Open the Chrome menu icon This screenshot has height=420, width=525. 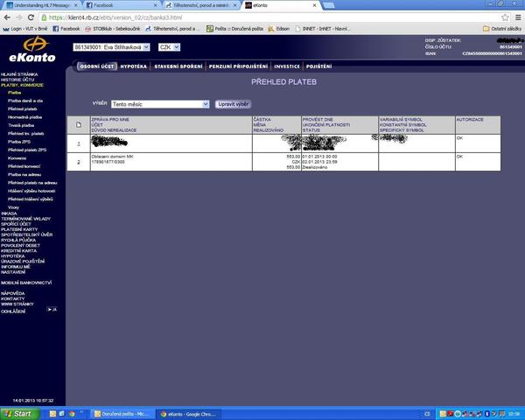click(x=515, y=16)
